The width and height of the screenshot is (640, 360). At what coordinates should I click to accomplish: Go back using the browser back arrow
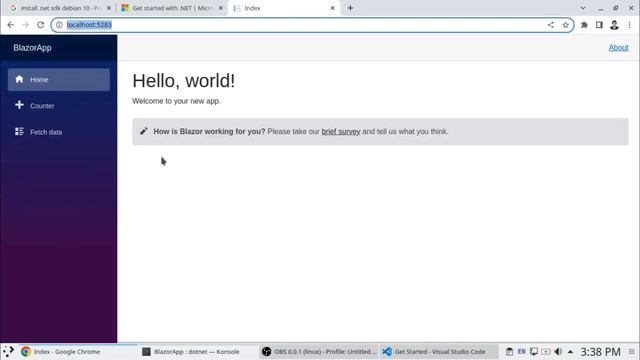coord(11,25)
